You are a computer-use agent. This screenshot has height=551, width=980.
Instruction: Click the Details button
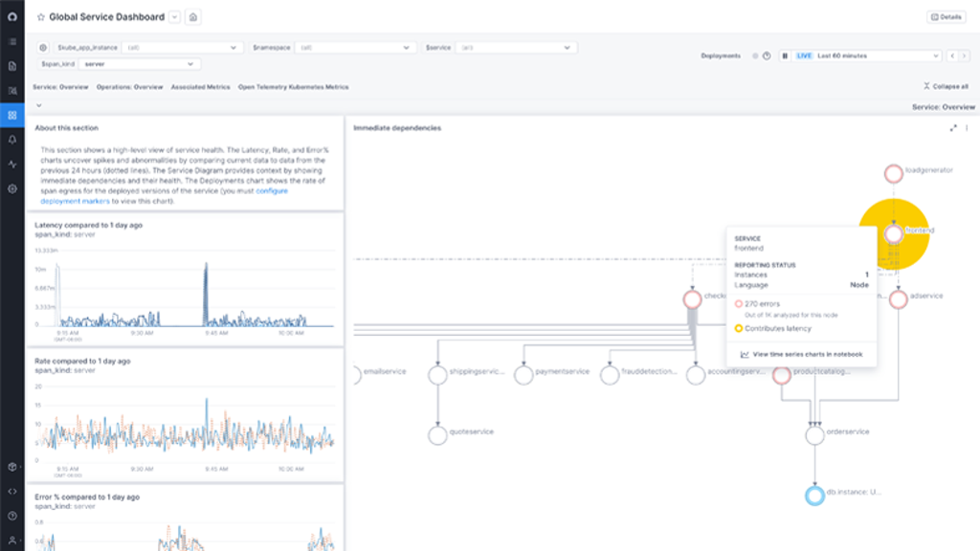[x=947, y=17]
